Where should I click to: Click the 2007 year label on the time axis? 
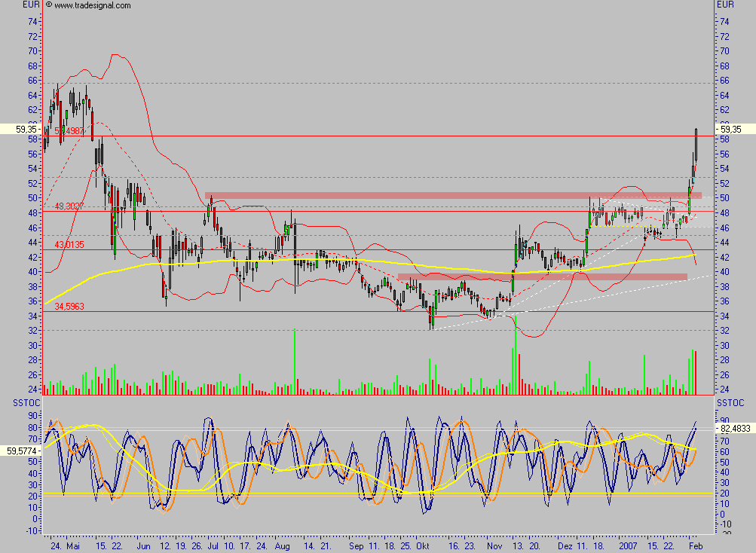pyautogui.click(x=626, y=546)
